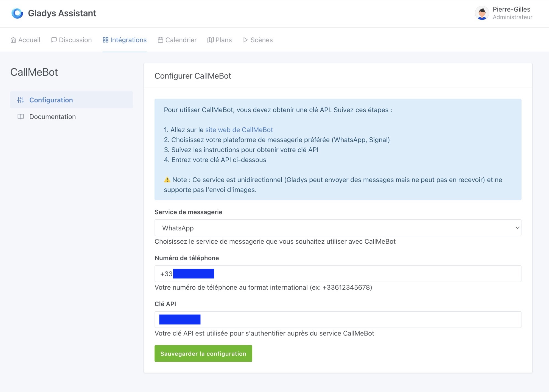Click Pierre-Gilles user avatar
Image resolution: width=549 pixels, height=392 pixels.
point(482,13)
